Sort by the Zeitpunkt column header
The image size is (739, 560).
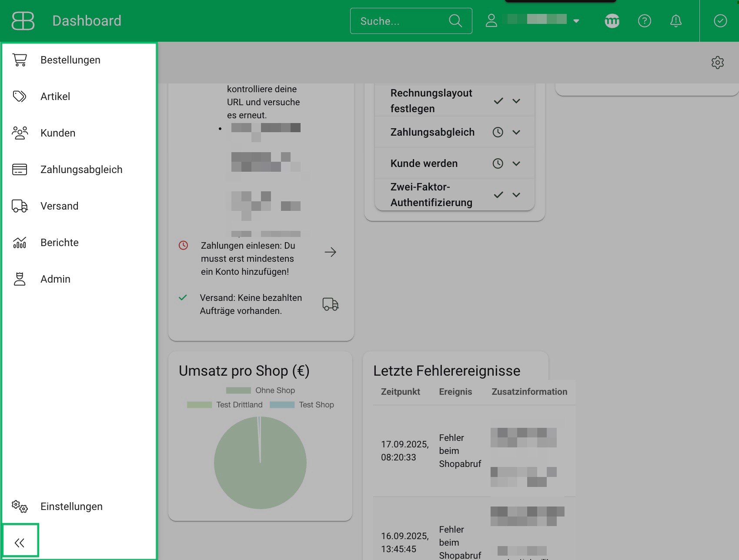[x=401, y=392]
